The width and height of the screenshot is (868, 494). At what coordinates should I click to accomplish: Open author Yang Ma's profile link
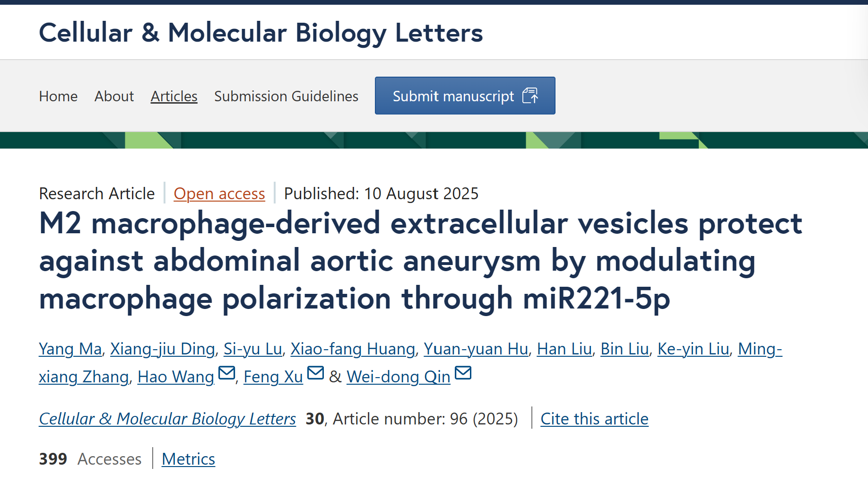pyautogui.click(x=70, y=349)
